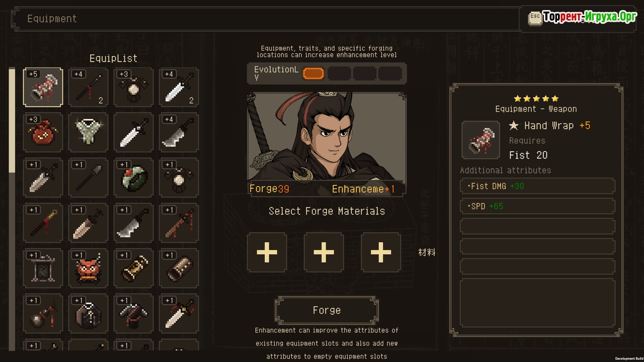Choose the dark robe armor item
The width and height of the screenshot is (644, 362).
(x=88, y=314)
